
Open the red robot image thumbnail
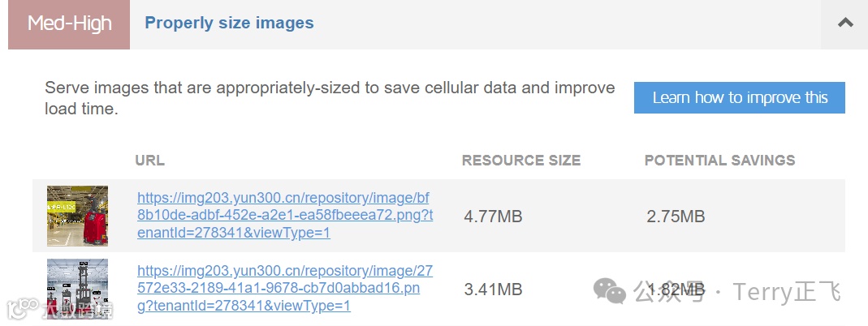point(77,216)
